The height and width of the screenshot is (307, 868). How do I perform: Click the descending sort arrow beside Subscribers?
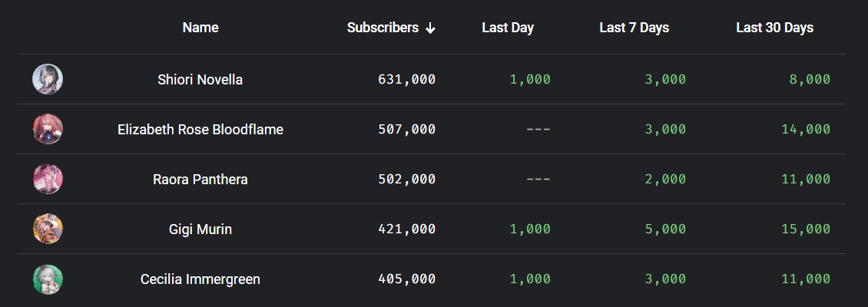point(430,28)
